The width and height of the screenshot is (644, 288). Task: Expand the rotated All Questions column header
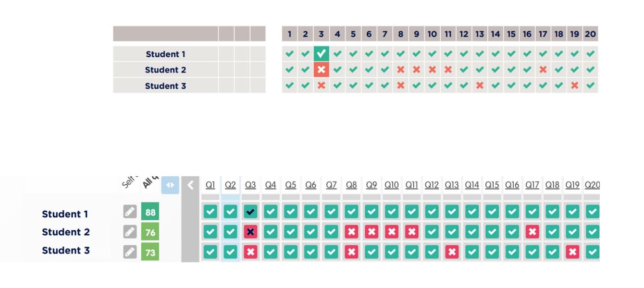pos(150,182)
